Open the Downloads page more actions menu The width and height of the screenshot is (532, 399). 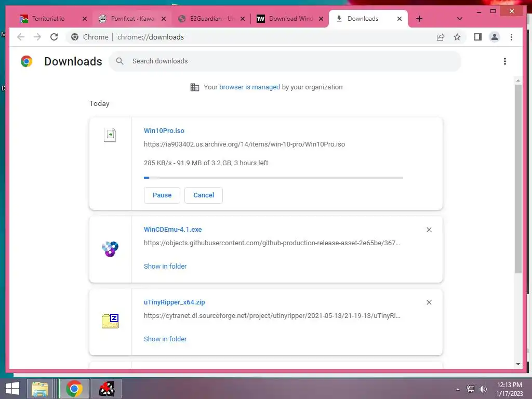[505, 61]
